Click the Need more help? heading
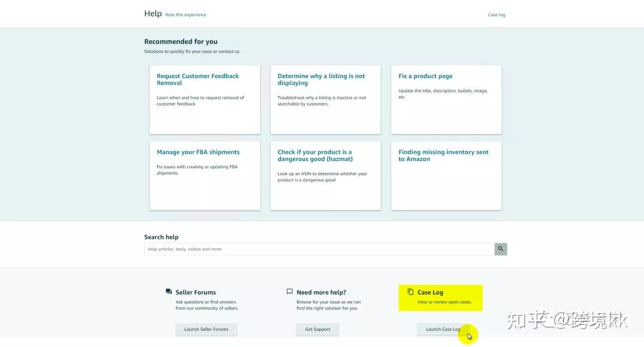644x347 pixels. (x=321, y=293)
